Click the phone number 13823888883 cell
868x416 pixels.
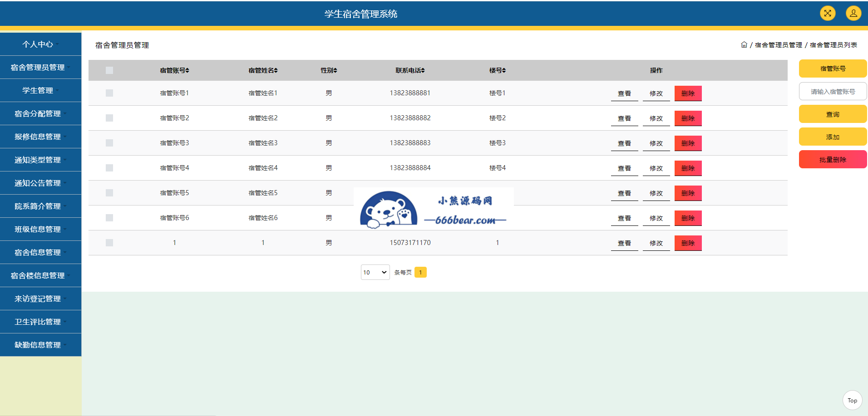pos(410,143)
